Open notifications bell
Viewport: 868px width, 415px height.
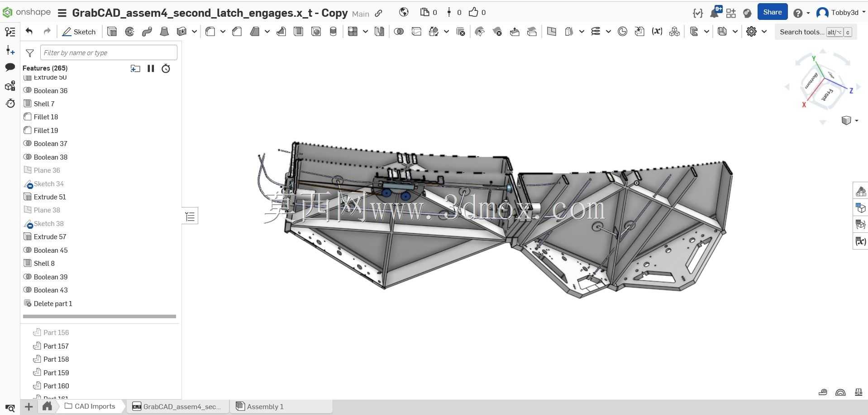pyautogui.click(x=715, y=12)
